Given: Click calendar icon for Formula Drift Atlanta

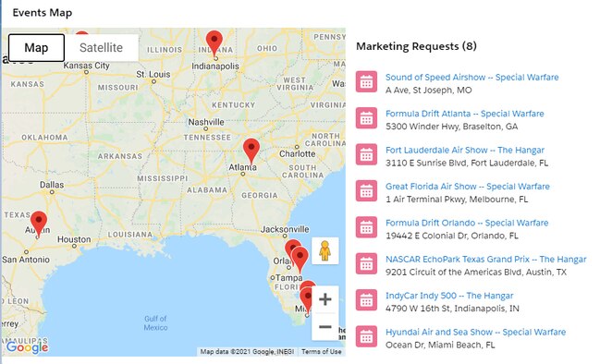Looking at the screenshot, I should coord(366,118).
